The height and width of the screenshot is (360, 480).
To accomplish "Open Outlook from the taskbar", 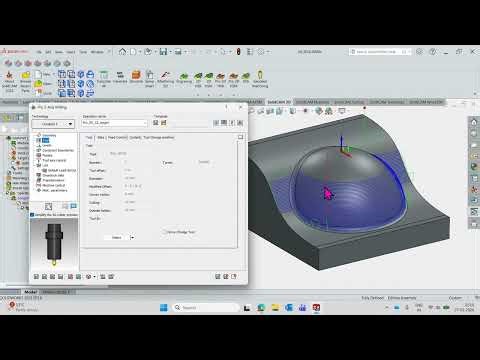I will click(x=289, y=307).
